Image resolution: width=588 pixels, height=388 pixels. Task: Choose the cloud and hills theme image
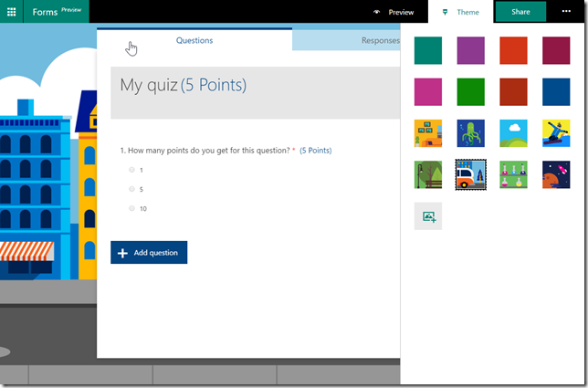coord(513,133)
